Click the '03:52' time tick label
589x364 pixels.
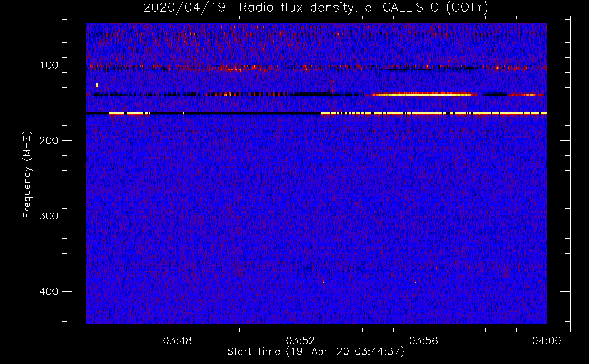[x=300, y=341]
